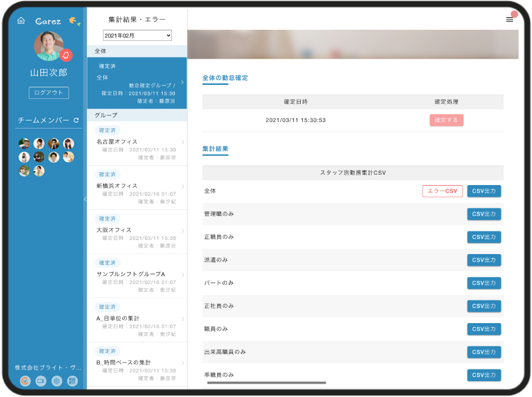Select the Carez smiley icon at bottom
Image resolution: width=532 pixels, height=397 pixels.
tap(24, 381)
